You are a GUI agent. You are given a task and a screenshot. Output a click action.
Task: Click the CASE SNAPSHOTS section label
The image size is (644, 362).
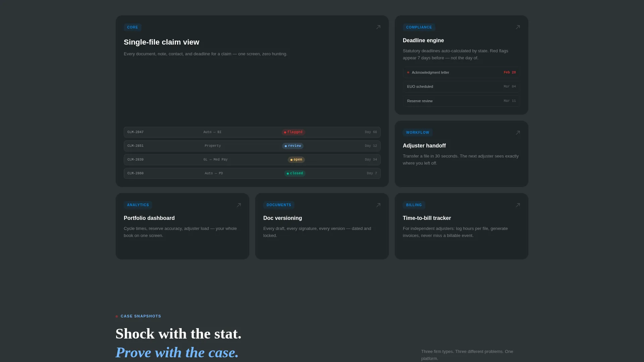141,316
